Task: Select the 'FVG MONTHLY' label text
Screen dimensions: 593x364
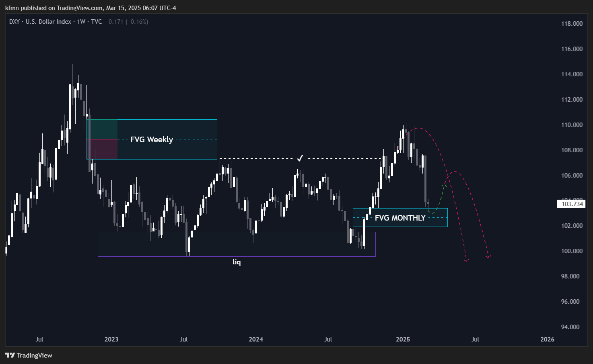Action: coord(400,218)
